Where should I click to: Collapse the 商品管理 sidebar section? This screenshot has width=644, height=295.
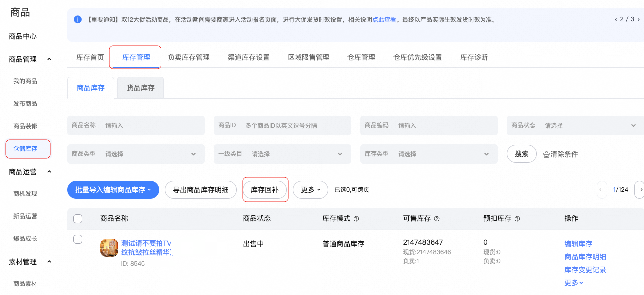coord(49,59)
